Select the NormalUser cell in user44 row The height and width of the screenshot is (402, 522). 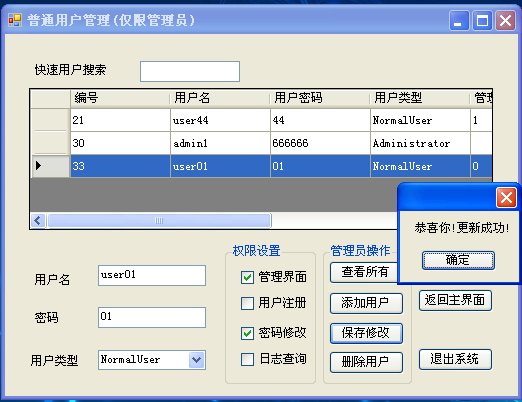pyautogui.click(x=420, y=120)
